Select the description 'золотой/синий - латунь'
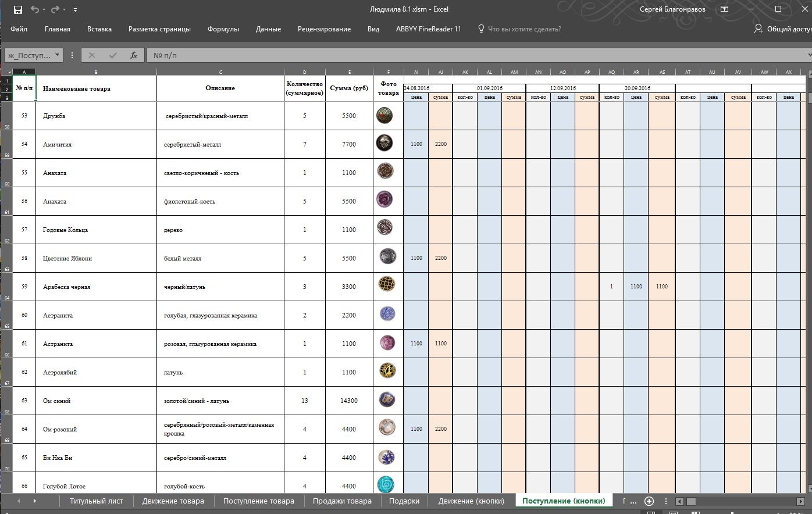812x514 pixels. (x=220, y=401)
